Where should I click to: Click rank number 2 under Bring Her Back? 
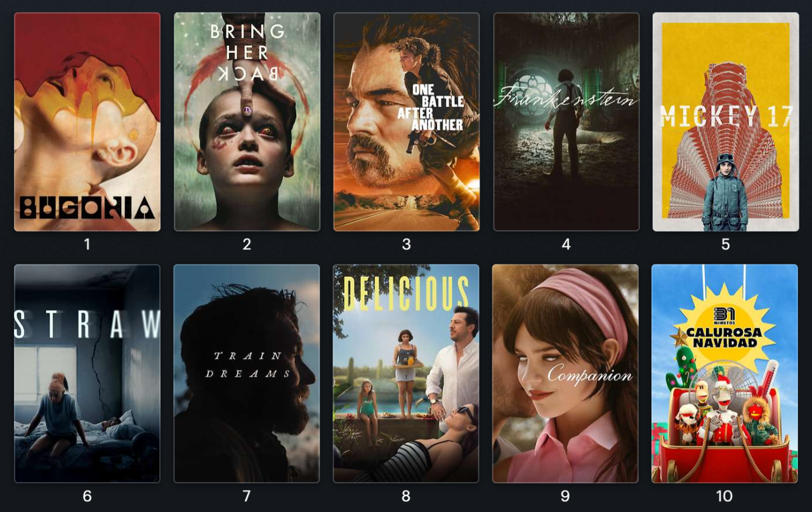[x=247, y=244]
